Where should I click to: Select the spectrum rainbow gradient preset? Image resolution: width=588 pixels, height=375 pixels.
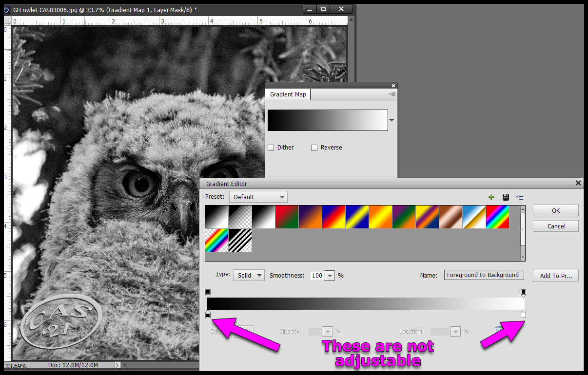[x=498, y=217]
